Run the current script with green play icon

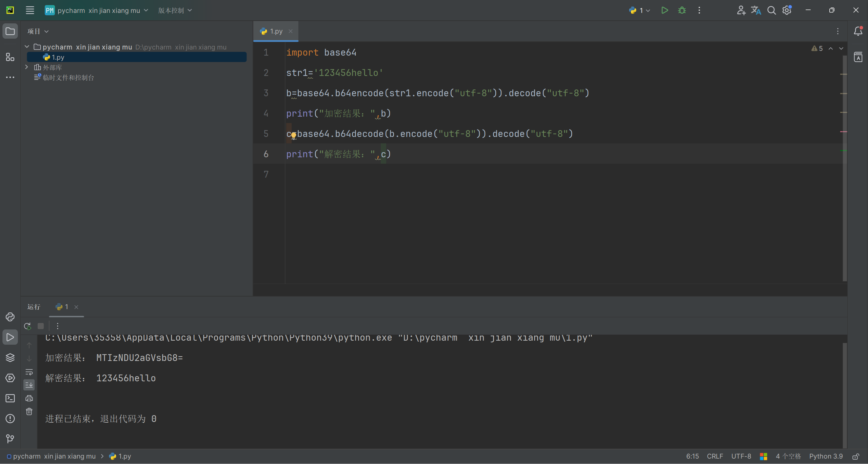[665, 10]
